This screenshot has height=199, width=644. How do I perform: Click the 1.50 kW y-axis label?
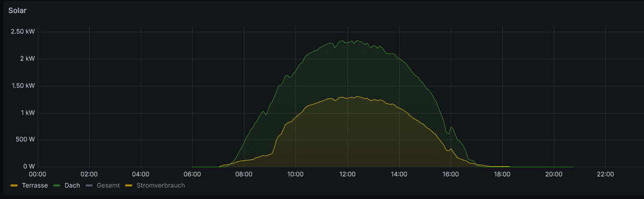coord(22,86)
